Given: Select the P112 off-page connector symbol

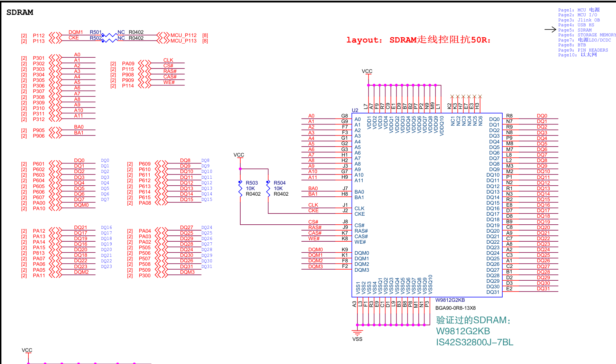Looking at the screenshot, I should point(55,35).
